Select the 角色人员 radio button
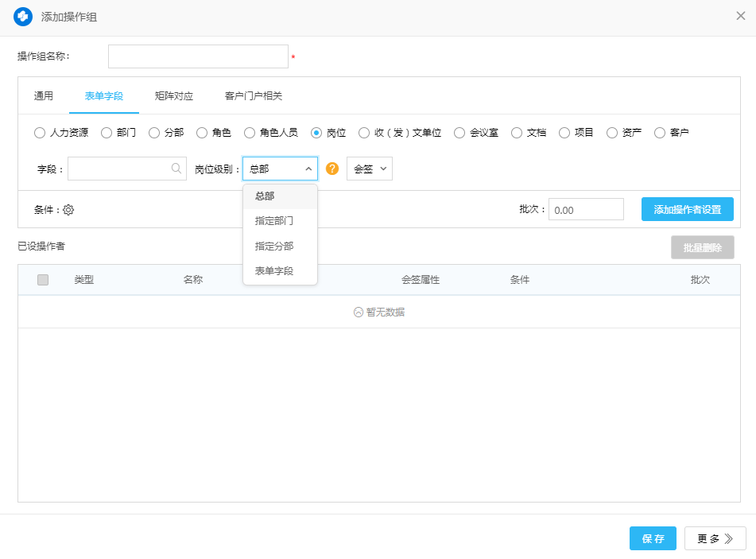The height and width of the screenshot is (559, 756). click(x=250, y=133)
